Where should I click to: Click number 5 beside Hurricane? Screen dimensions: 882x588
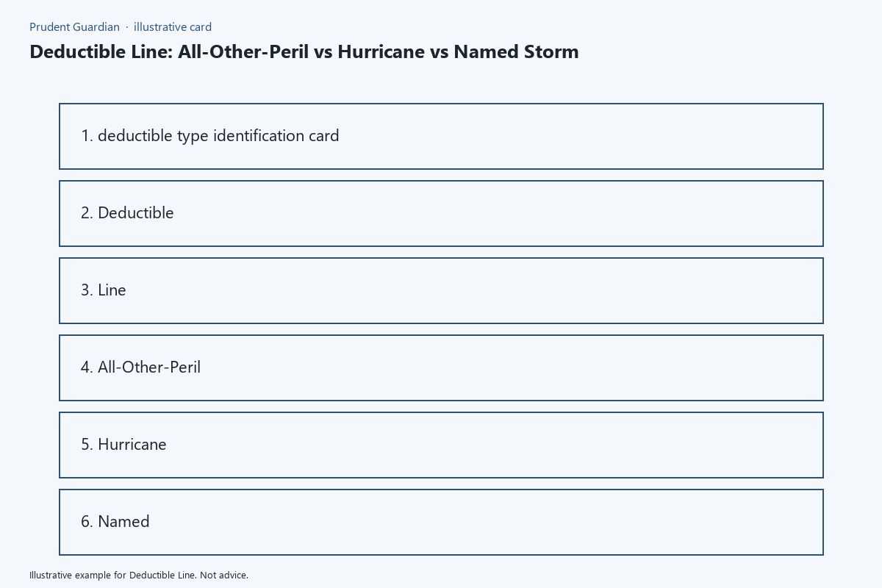[87, 445]
